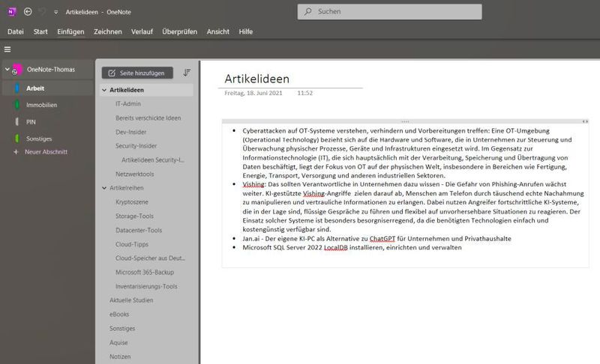The image size is (600, 364).
Task: Add a section via Neuer Abschnitt
Action: tap(46, 152)
